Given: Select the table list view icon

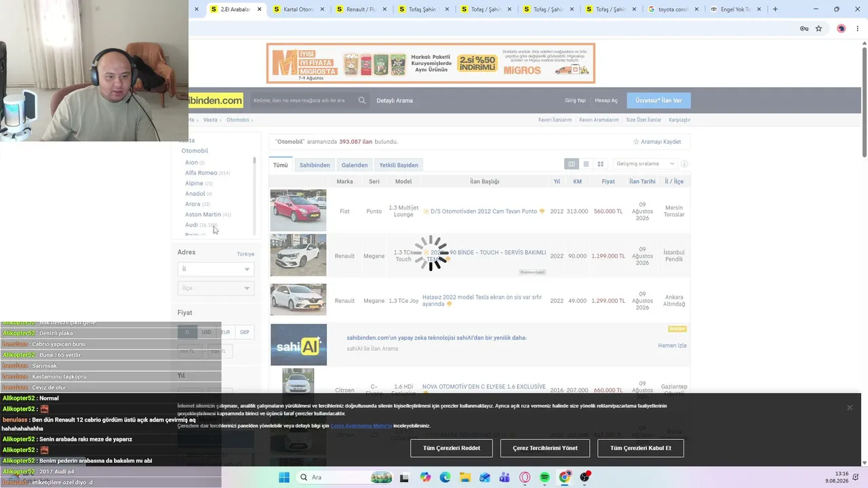Looking at the screenshot, I should pyautogui.click(x=572, y=164).
